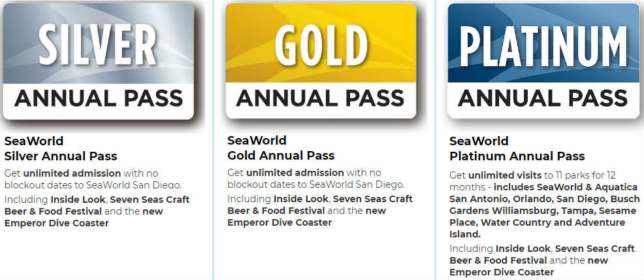Open the SeaWorld Gold Annual Pass heading
This screenshot has height=280, width=644.
281,148
